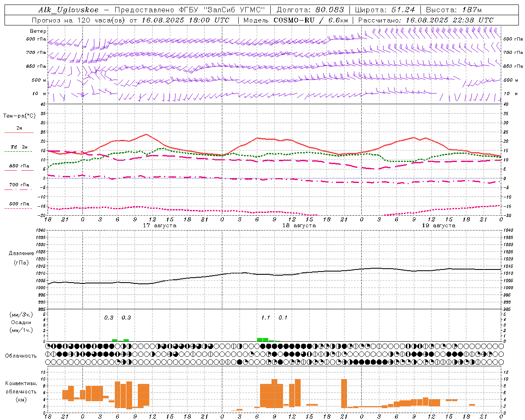Click the (мм/3ч.) precipitation unit label
The width and height of the screenshot is (525, 420).
coord(21,315)
